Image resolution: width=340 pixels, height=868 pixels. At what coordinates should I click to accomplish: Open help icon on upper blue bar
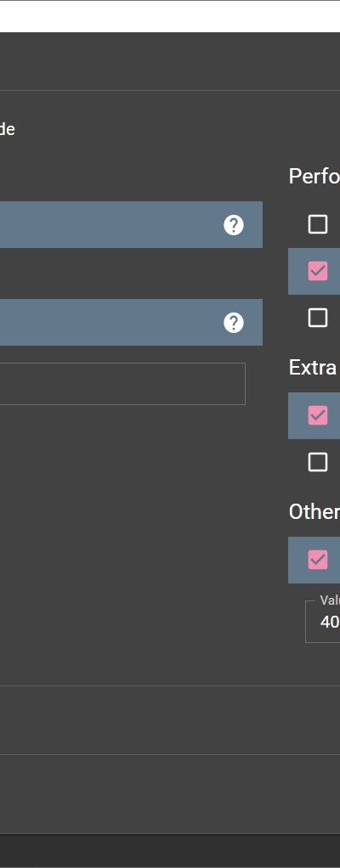pyautogui.click(x=234, y=225)
